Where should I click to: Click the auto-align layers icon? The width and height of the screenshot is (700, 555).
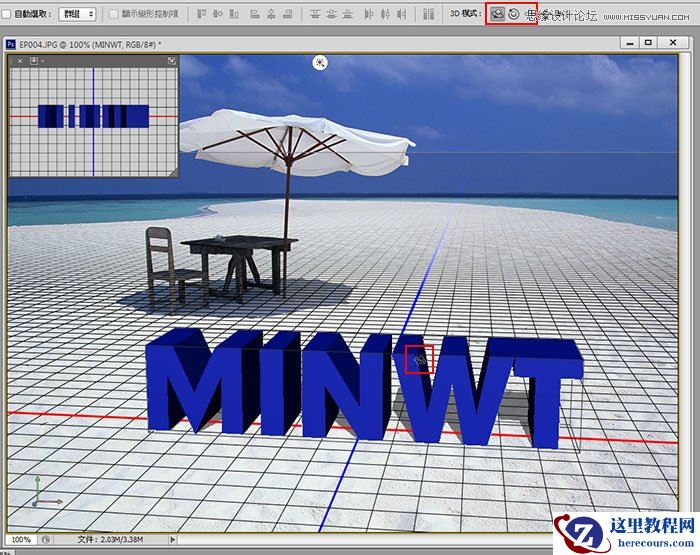429,14
